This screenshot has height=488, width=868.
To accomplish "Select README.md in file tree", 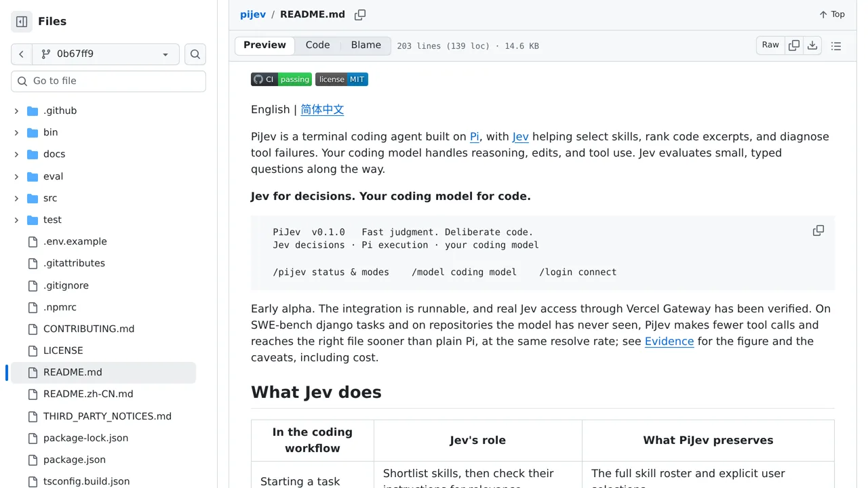I will pos(103,372).
